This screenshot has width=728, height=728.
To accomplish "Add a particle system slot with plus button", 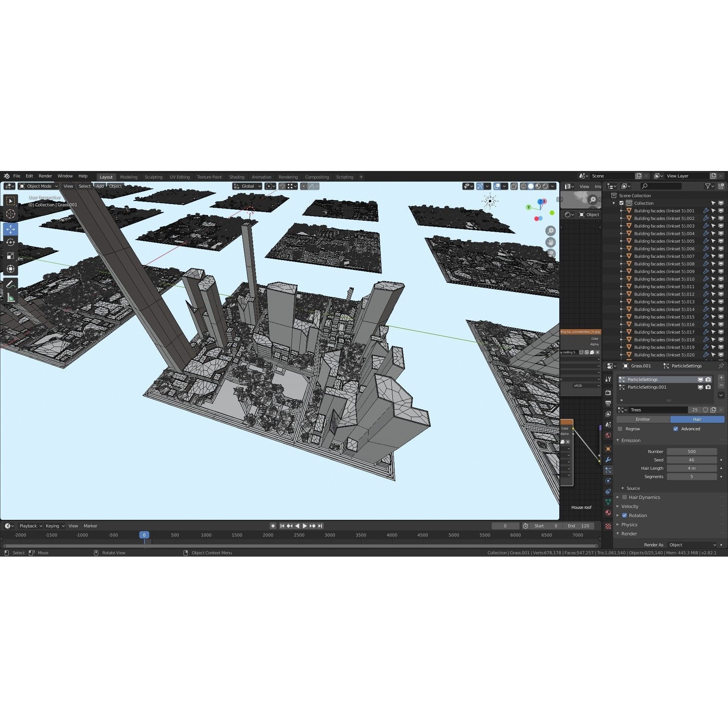I will (x=721, y=378).
